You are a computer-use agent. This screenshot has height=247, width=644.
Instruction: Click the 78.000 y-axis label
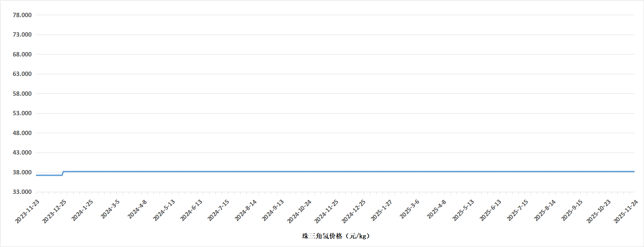22,15
